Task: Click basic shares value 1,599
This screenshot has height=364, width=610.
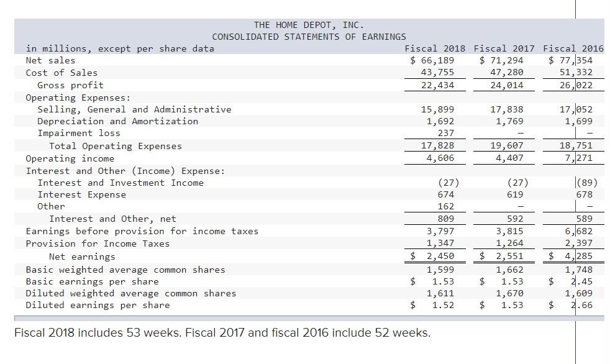Action: (440, 270)
